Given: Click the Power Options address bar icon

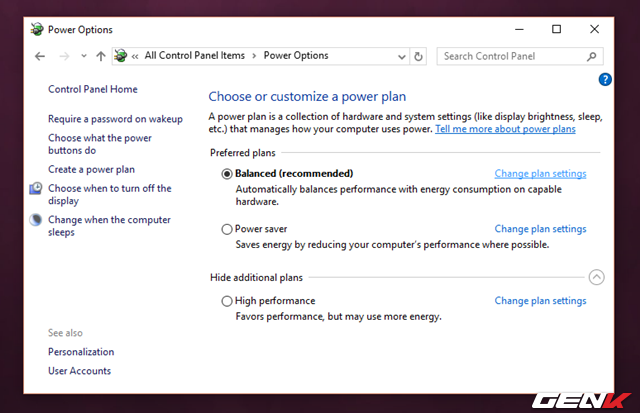Looking at the screenshot, I should 120,56.
